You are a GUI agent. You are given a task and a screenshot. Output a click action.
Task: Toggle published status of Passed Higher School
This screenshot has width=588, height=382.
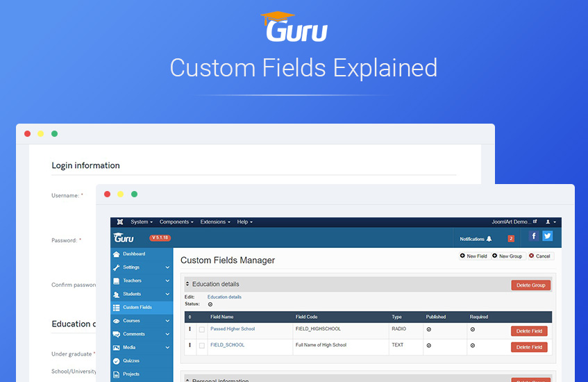tap(428, 329)
